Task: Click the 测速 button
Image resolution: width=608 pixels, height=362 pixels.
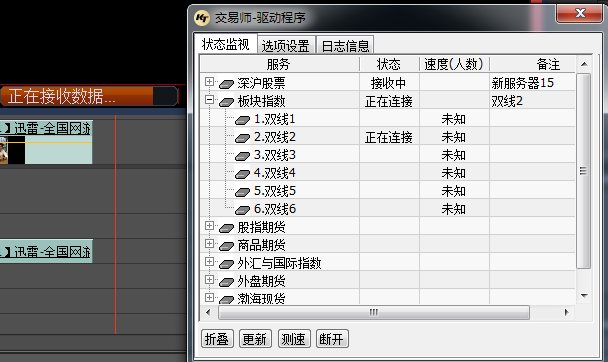Action: pos(294,339)
